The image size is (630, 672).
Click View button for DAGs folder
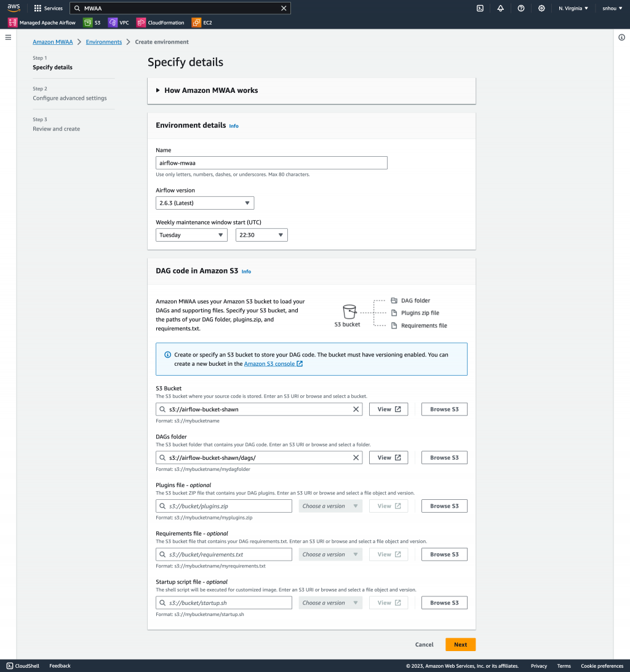pos(389,457)
